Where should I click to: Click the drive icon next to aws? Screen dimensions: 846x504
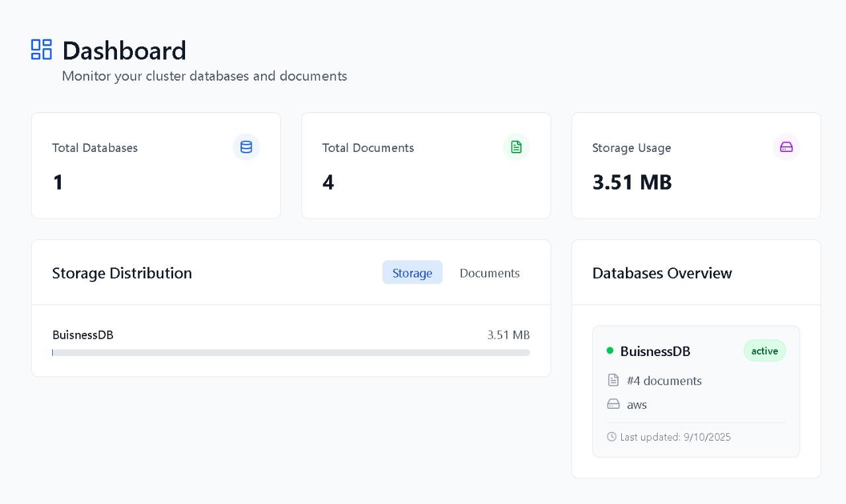coord(613,404)
